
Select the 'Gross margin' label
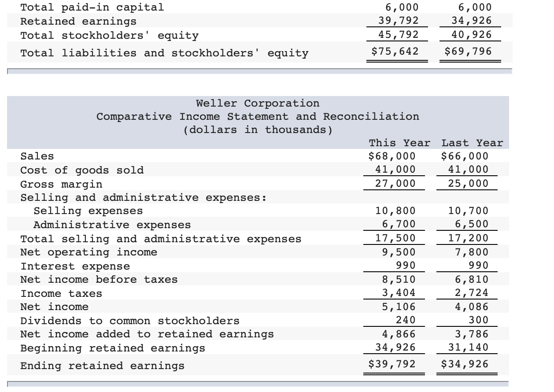point(62,184)
